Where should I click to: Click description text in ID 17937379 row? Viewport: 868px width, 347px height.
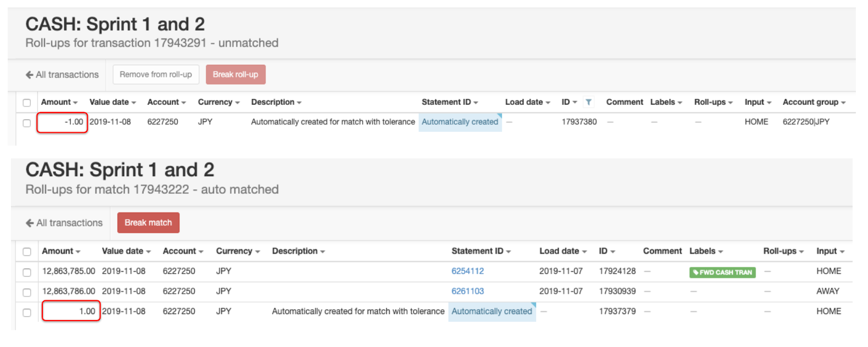point(358,311)
